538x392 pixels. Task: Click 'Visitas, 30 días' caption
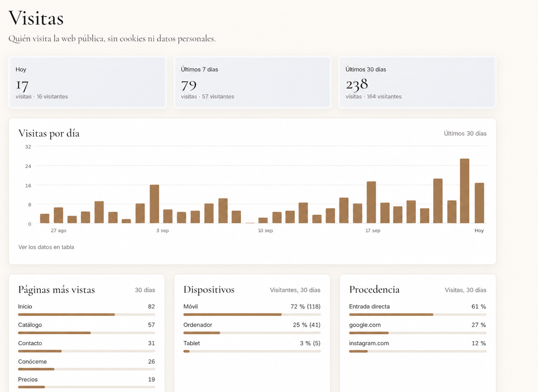[465, 290]
